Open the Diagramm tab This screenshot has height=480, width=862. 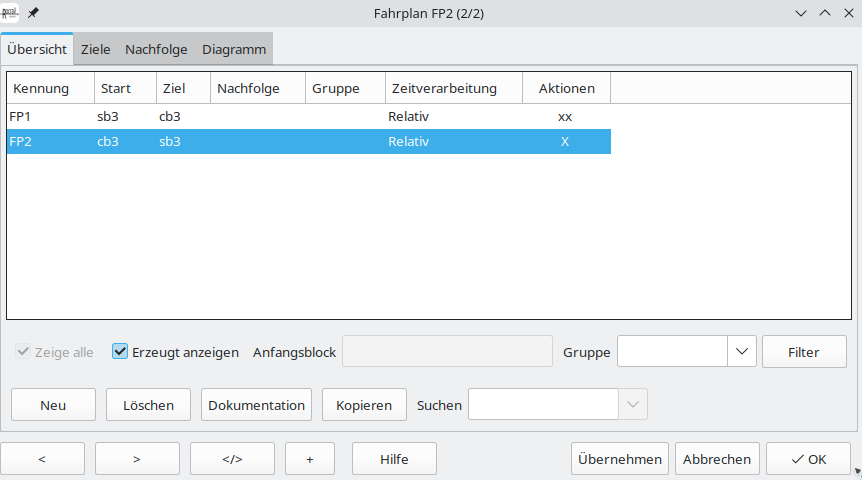pyautogui.click(x=234, y=49)
